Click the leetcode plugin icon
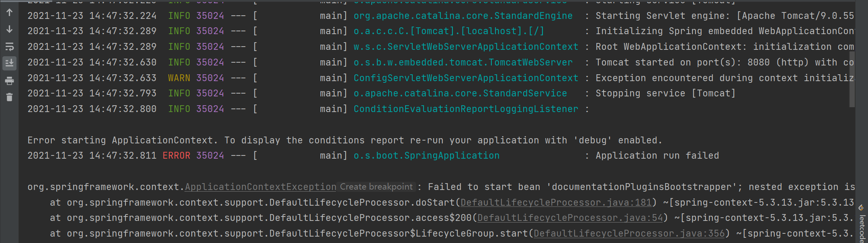This screenshot has height=243, width=868. [x=861, y=208]
